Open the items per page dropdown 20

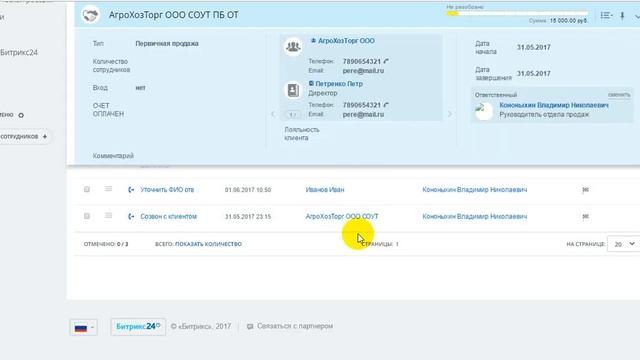tap(623, 244)
